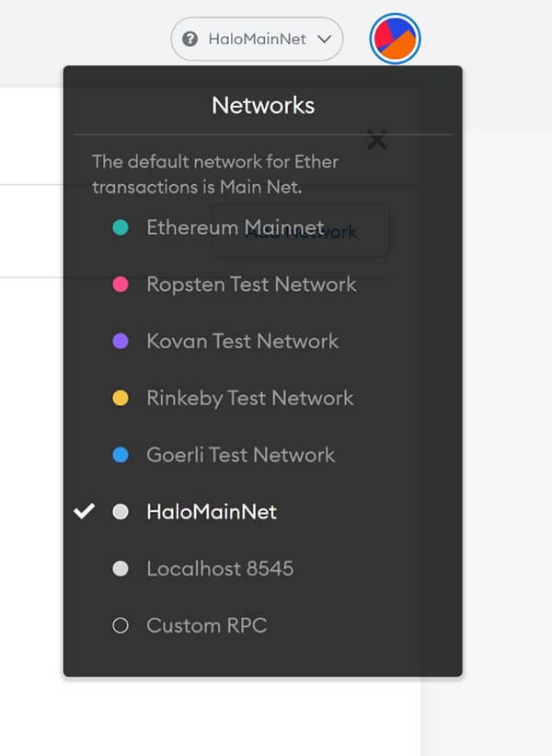Click the HaloMainNet selected checkmark
552x756 pixels.
click(85, 511)
